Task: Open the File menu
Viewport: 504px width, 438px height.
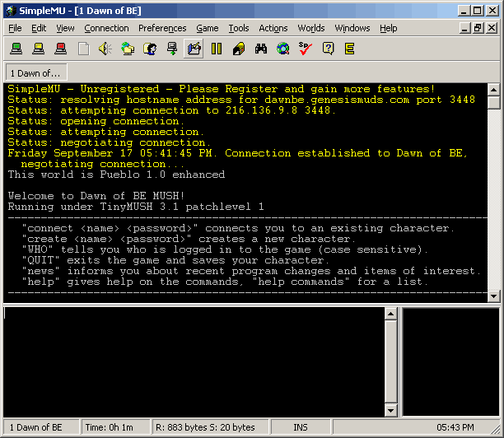Action: click(x=15, y=28)
